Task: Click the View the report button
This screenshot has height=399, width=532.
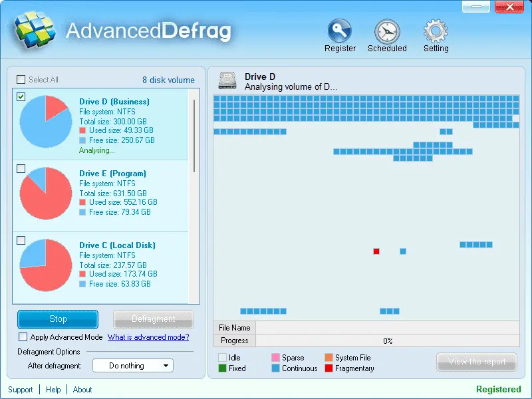Action: point(477,362)
